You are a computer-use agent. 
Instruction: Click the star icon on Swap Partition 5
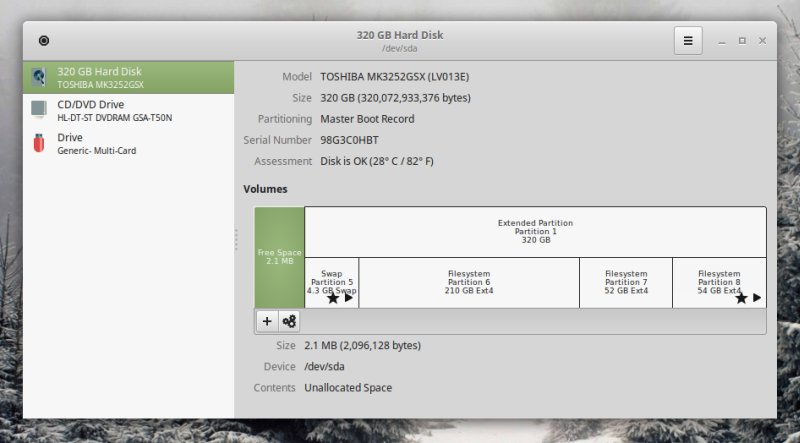tap(332, 298)
